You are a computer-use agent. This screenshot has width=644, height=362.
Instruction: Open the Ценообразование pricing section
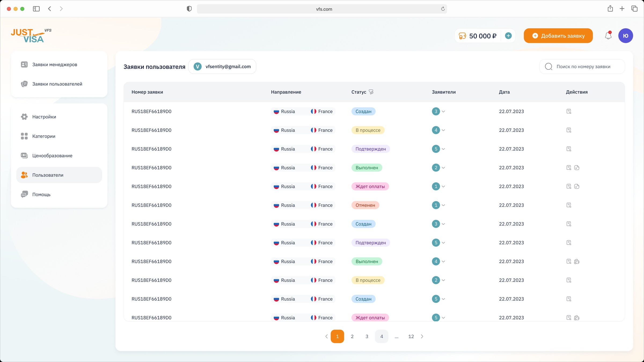(x=59, y=156)
